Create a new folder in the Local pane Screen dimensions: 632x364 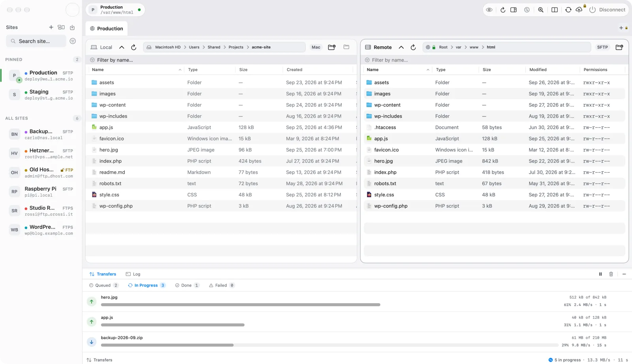point(332,47)
